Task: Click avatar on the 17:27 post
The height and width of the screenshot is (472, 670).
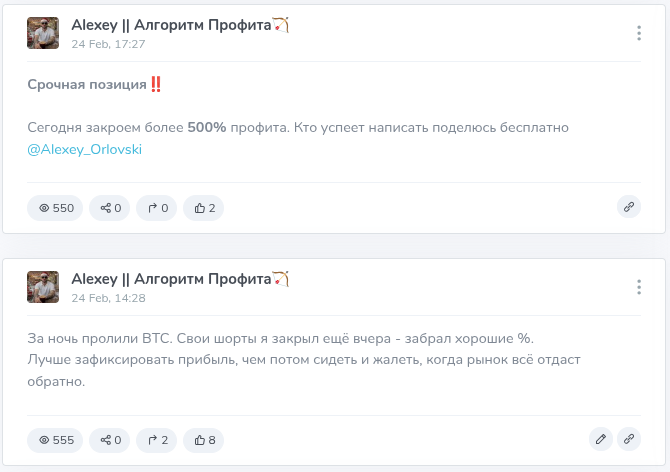Action: [44, 34]
